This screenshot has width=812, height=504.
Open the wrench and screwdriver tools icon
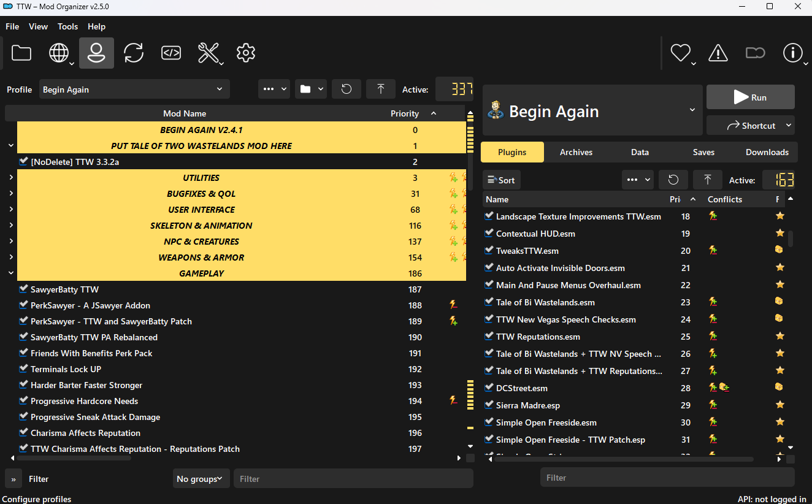pyautogui.click(x=209, y=53)
